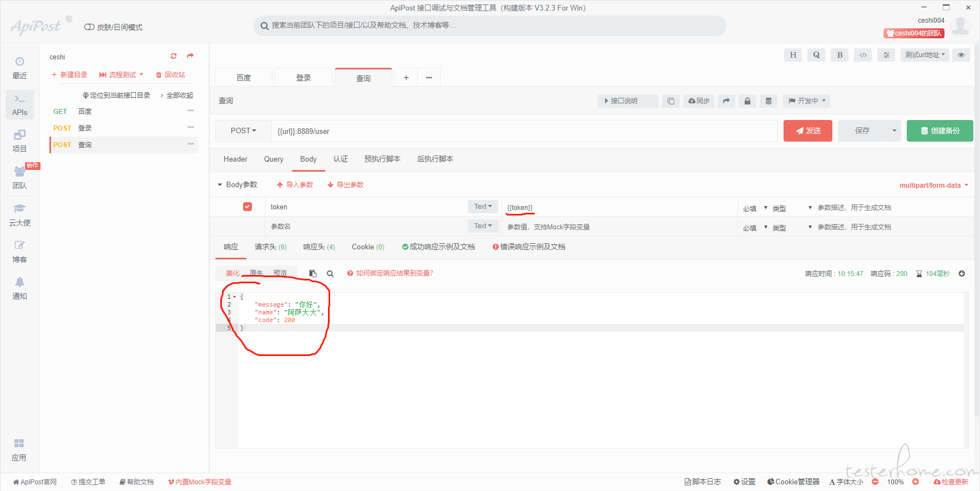Viewport: 980px width, 491px height.
Task: Open the 团队 (team) sidebar section
Action: pyautogui.click(x=19, y=178)
